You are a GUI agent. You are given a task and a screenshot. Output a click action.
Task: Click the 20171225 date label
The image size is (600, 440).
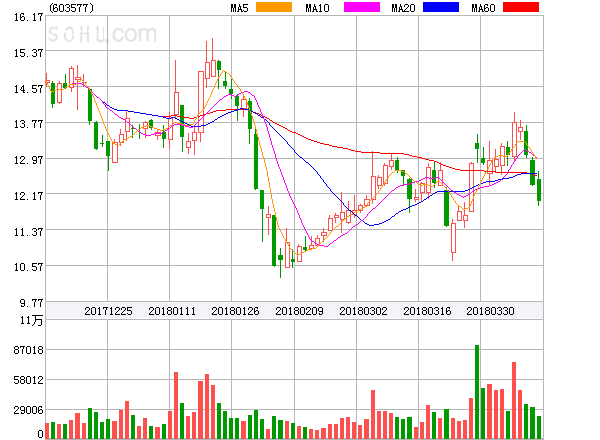(x=108, y=311)
